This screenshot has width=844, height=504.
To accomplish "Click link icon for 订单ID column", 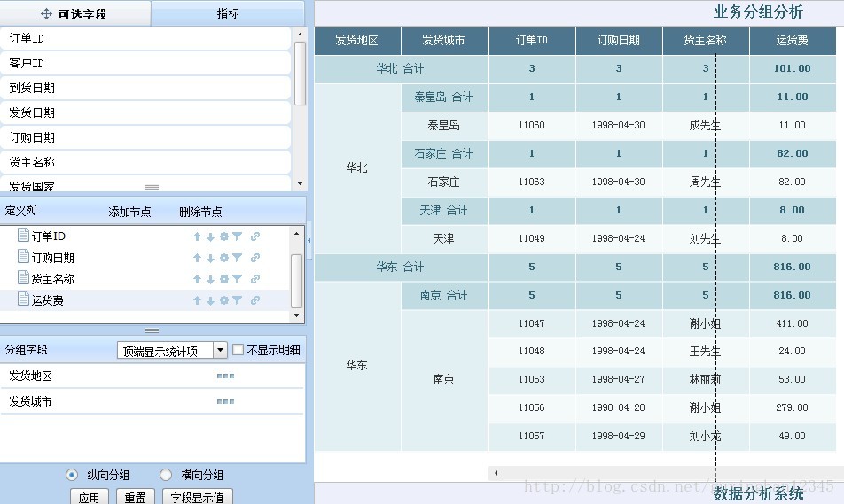I will 255,236.
